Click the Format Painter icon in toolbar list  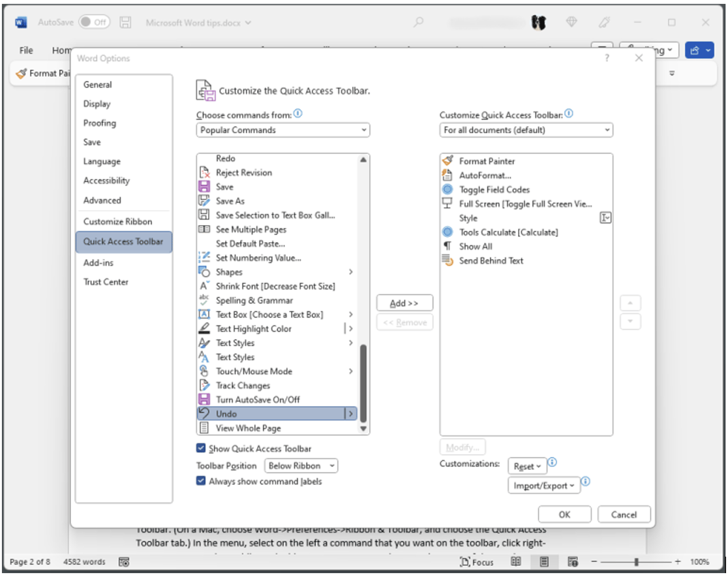click(x=447, y=161)
